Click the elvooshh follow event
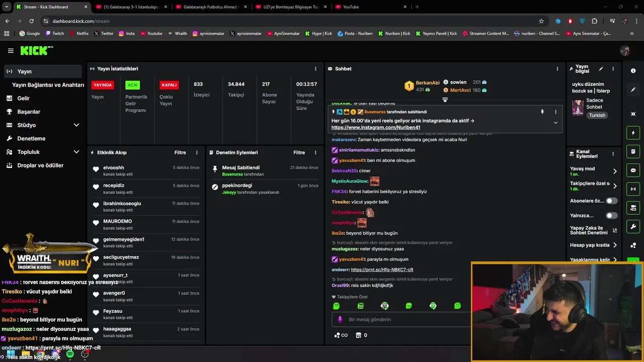This screenshot has width=644, height=362. (146, 170)
